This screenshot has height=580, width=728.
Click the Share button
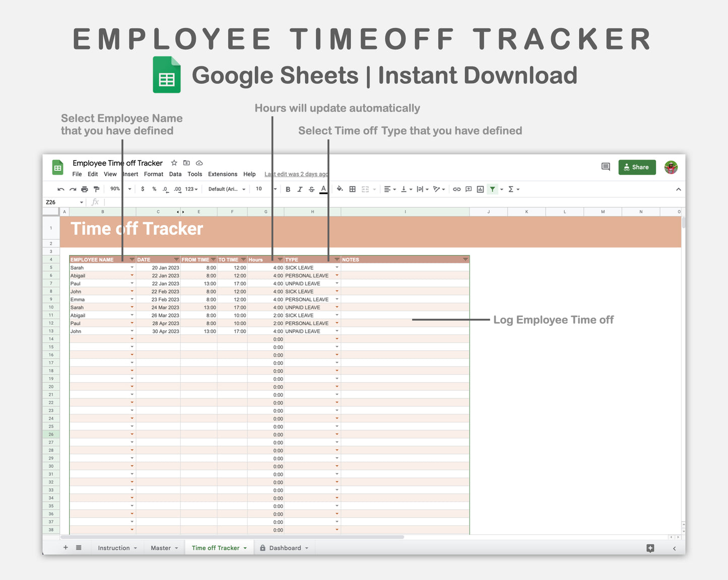coord(637,167)
